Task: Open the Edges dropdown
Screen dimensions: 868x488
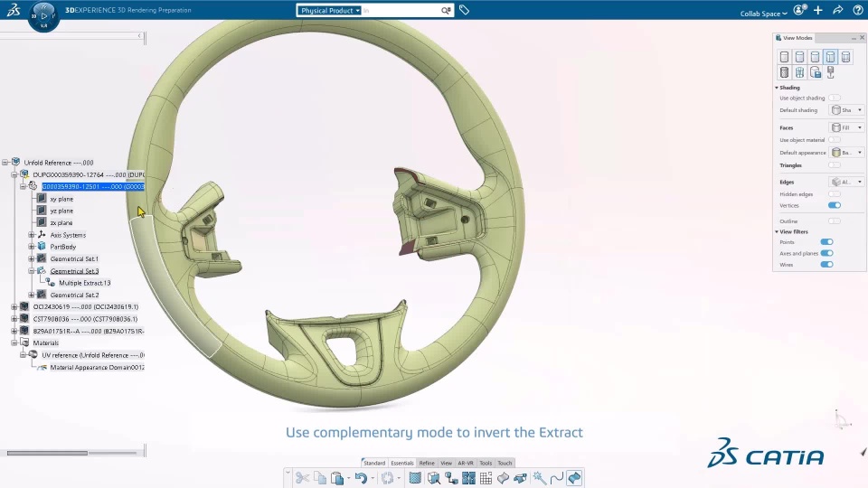Action: 846,182
